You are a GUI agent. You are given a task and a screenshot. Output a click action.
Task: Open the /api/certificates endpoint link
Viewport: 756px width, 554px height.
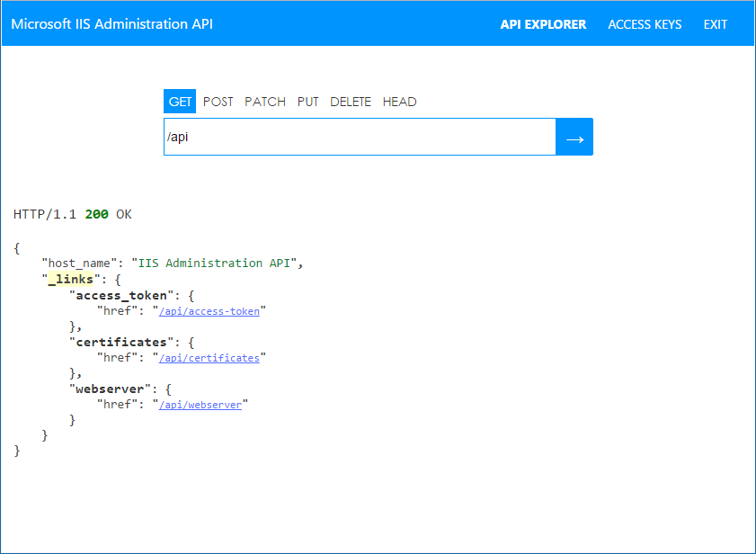click(x=209, y=357)
